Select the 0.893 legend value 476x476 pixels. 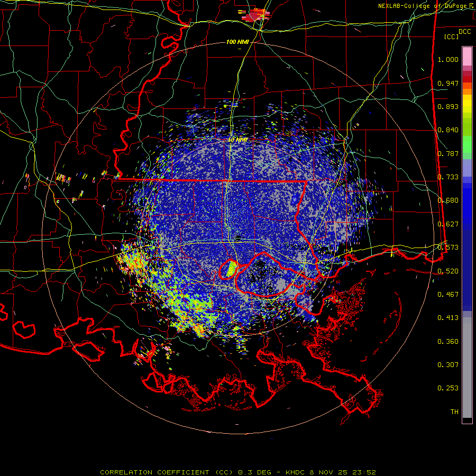[x=448, y=106]
